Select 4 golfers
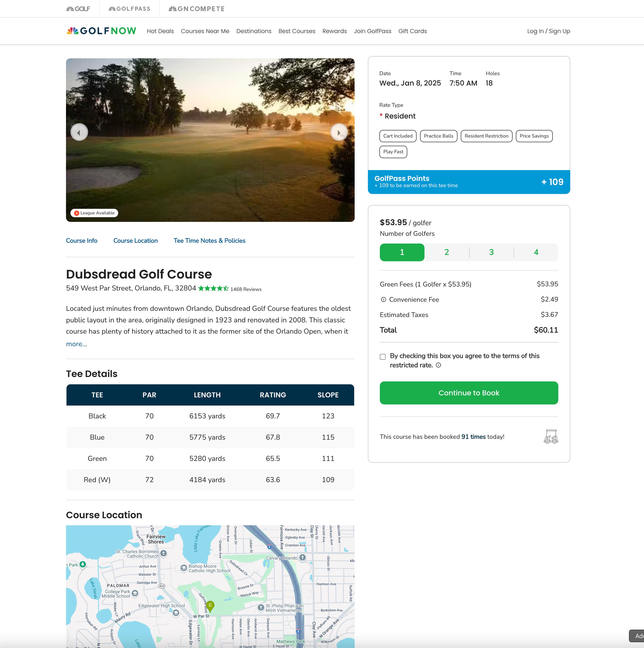The image size is (644, 648). pyautogui.click(x=536, y=252)
